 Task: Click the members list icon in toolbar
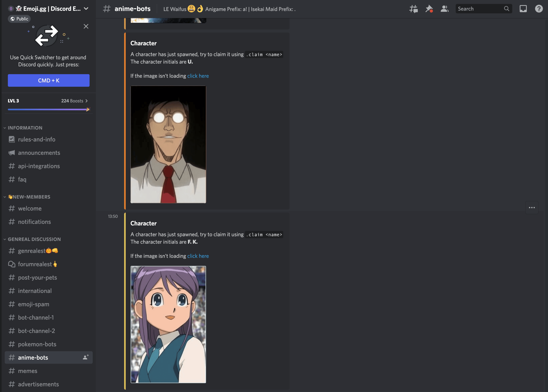tap(444, 9)
